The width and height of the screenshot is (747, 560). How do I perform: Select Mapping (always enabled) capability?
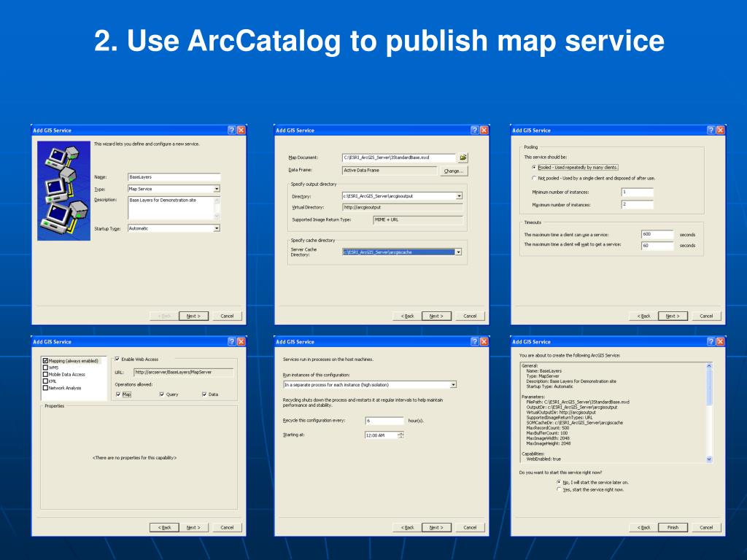click(46, 361)
